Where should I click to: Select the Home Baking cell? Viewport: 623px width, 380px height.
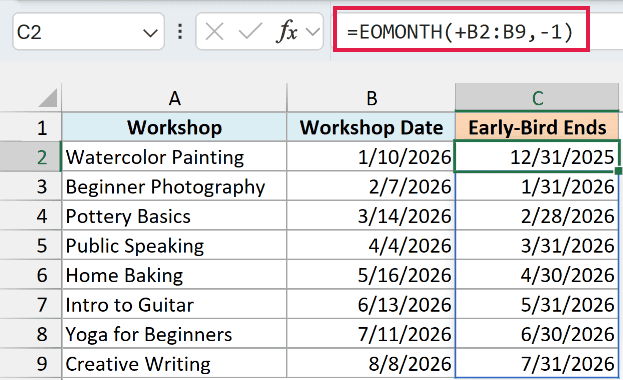(174, 275)
